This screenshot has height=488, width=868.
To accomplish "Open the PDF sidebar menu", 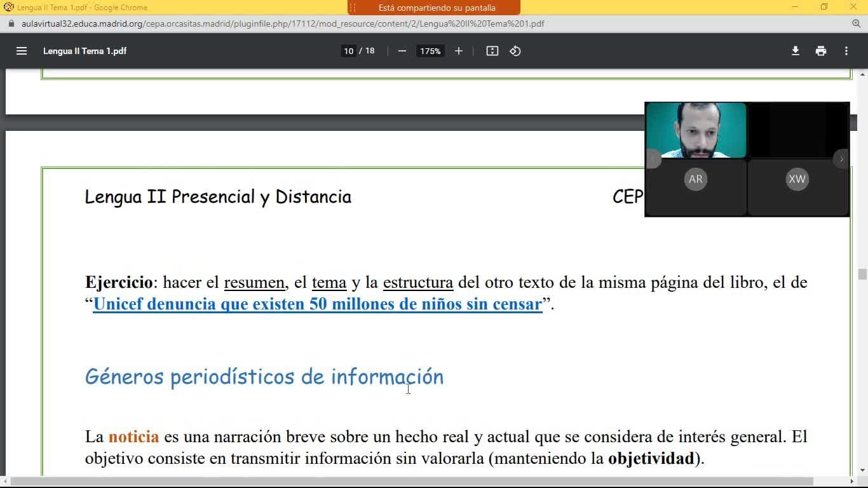I will (x=22, y=51).
